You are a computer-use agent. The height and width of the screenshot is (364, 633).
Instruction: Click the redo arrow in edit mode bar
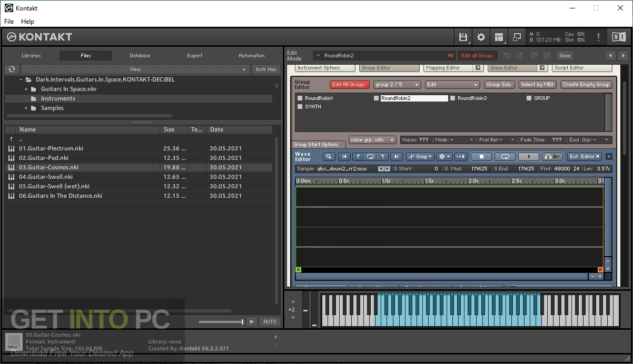click(x=533, y=55)
